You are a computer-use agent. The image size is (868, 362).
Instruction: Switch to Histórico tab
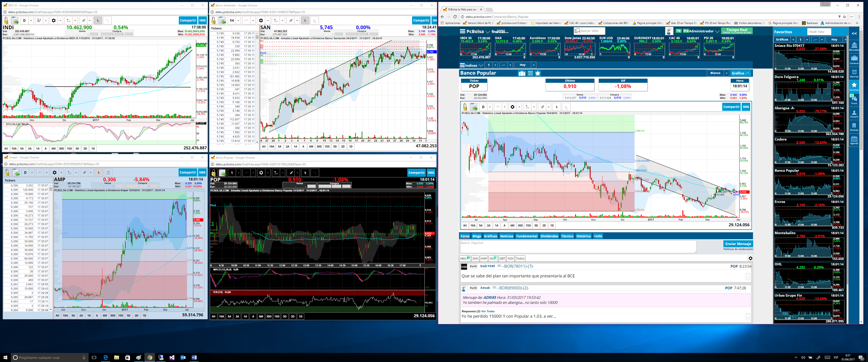[x=583, y=236]
